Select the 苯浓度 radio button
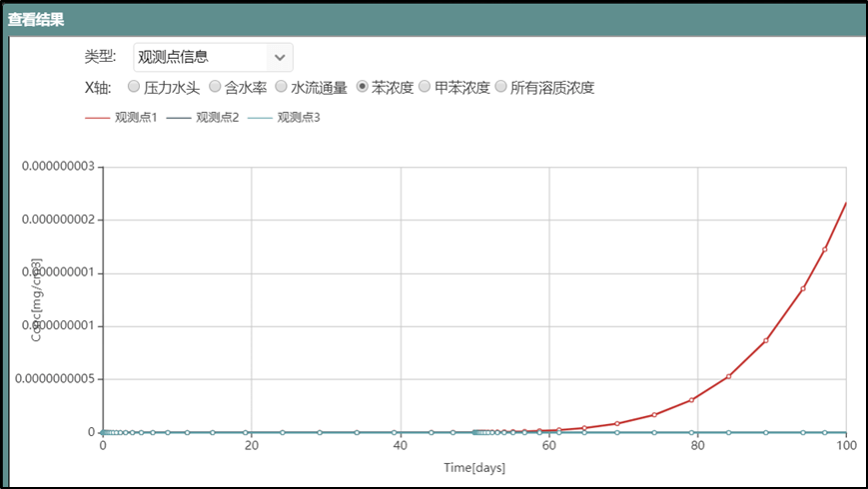 click(362, 87)
